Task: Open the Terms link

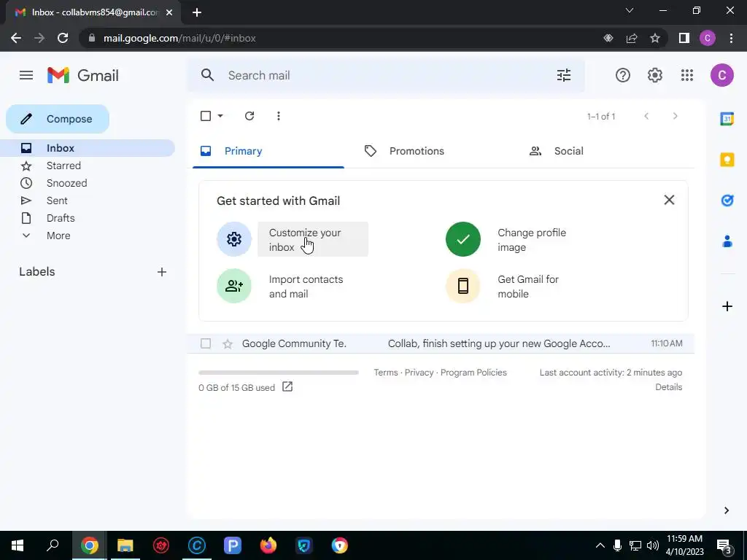Action: pos(385,373)
